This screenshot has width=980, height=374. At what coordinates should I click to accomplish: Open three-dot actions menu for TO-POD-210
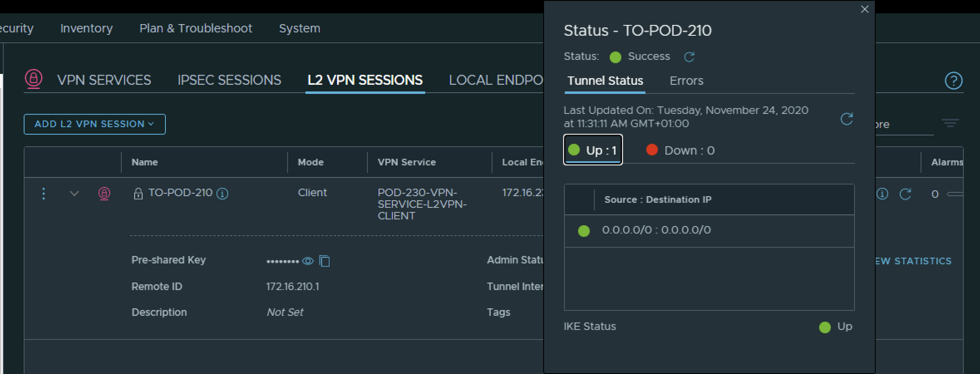44,194
